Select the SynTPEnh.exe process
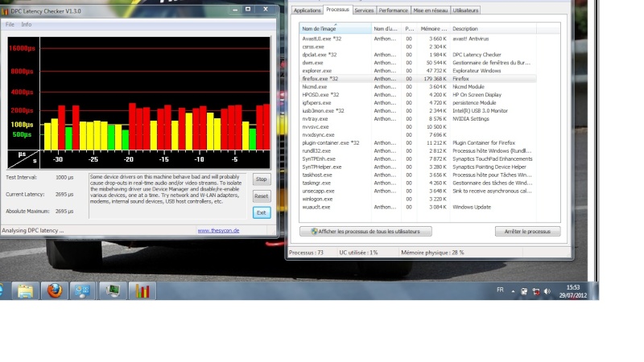The image size is (644, 362). coord(418,158)
